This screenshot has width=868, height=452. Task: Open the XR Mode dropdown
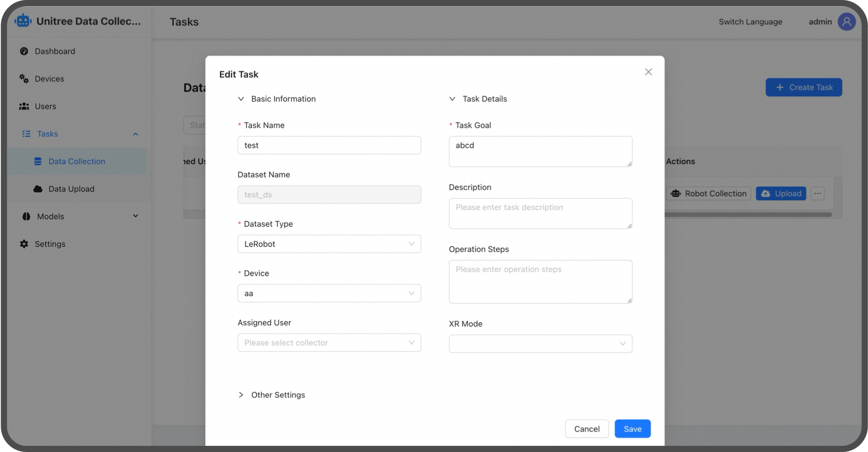[x=540, y=344]
